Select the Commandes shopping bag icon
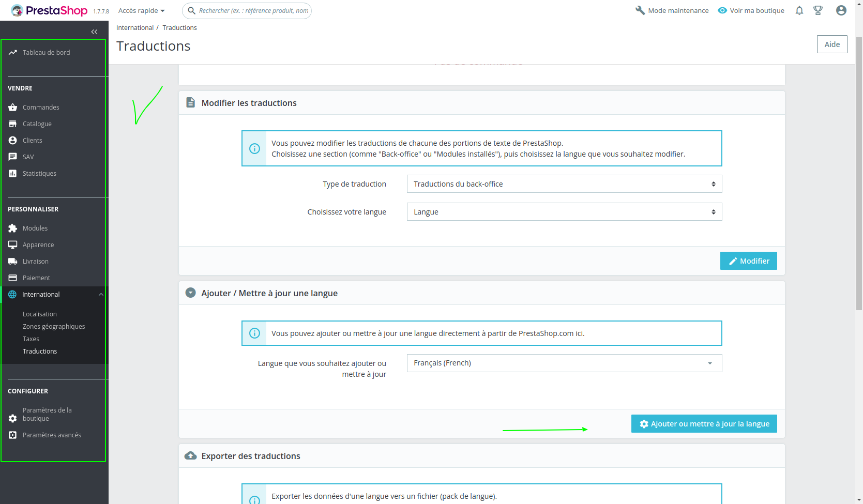This screenshot has height=504, width=863. pyautogui.click(x=12, y=107)
